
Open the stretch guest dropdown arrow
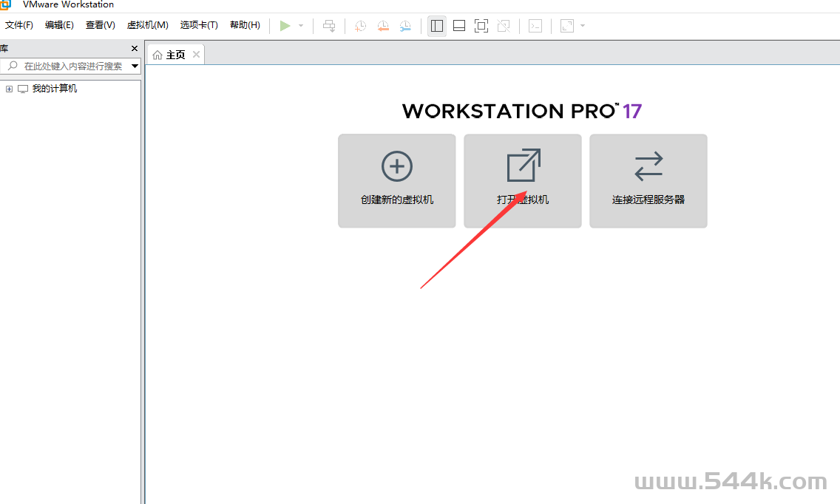click(583, 26)
